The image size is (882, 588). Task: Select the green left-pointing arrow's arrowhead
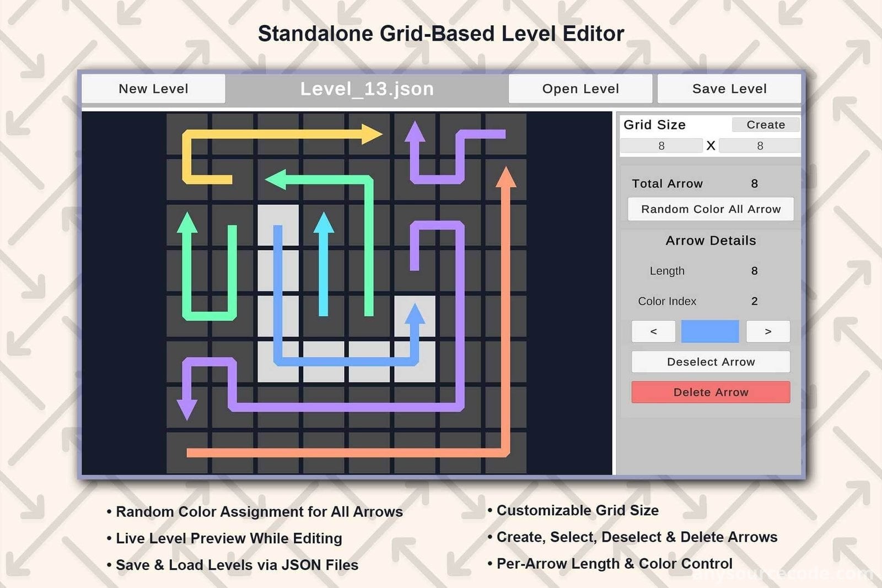coord(276,180)
